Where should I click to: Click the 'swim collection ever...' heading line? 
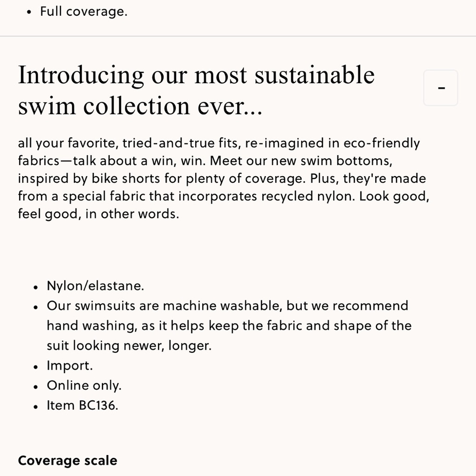click(140, 106)
